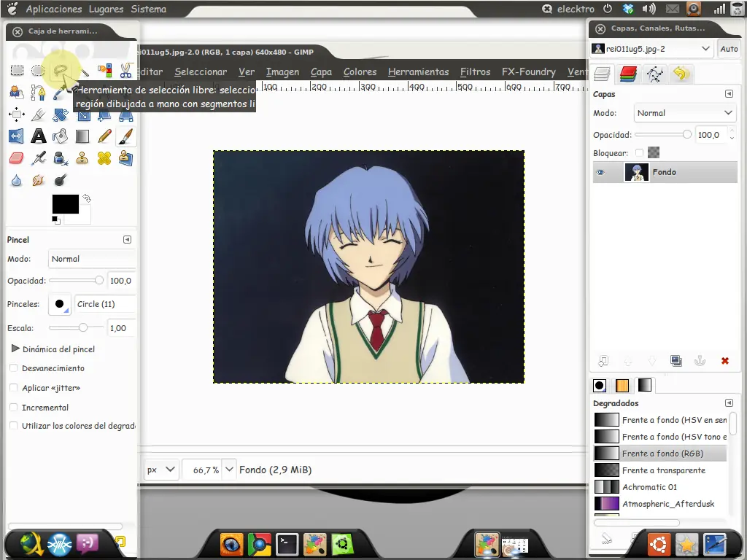
Task: Select the Perspective Clone tool
Action: tap(125, 158)
